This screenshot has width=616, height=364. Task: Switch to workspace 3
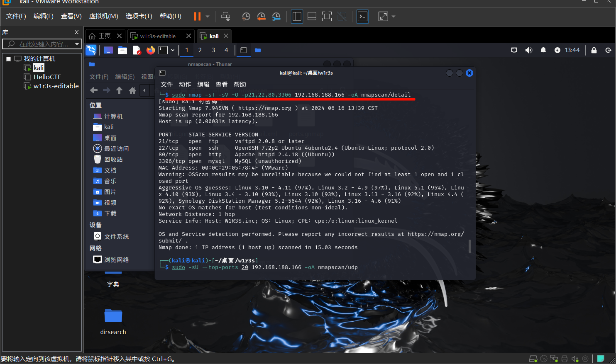point(213,50)
